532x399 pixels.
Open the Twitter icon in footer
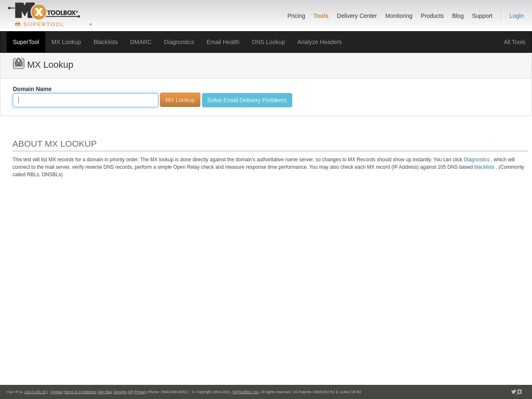514,392
